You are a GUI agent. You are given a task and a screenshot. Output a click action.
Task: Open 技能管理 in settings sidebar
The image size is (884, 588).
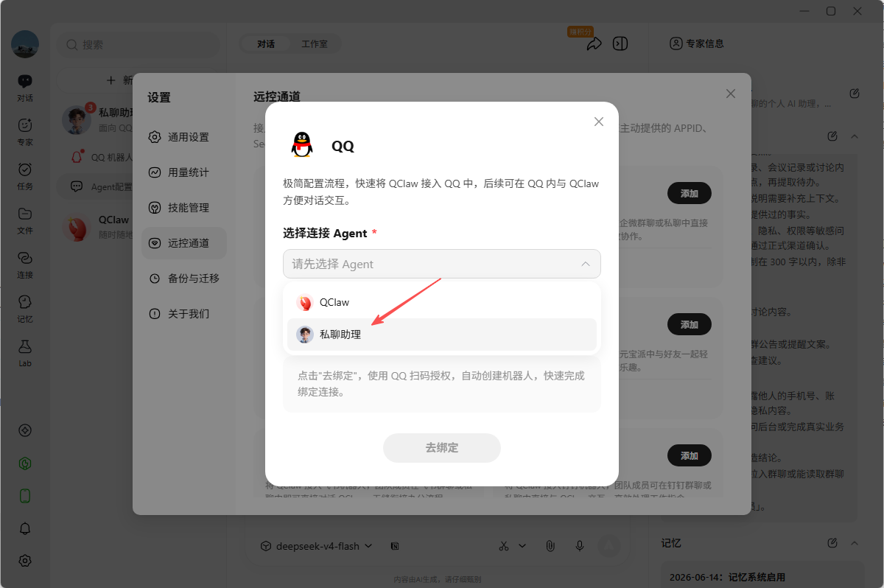(184, 208)
